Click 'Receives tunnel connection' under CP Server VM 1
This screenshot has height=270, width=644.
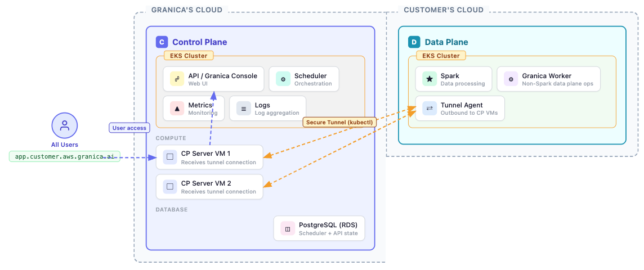(x=218, y=162)
